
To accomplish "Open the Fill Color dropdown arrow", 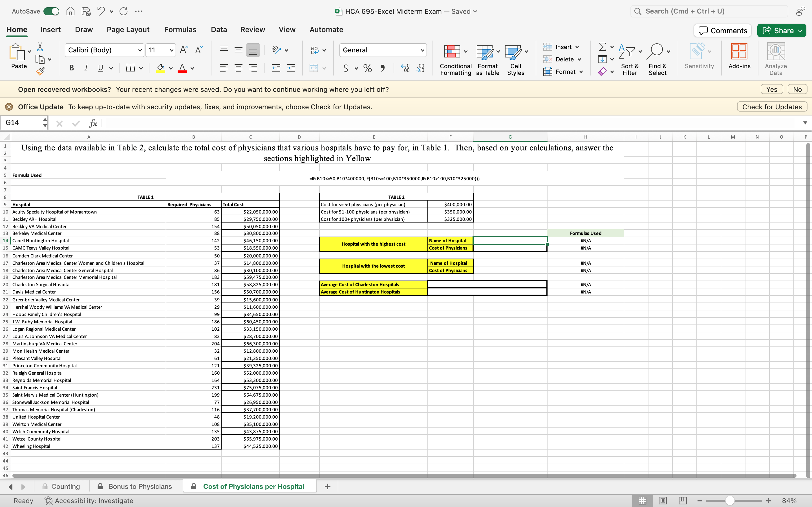I will coord(171,68).
